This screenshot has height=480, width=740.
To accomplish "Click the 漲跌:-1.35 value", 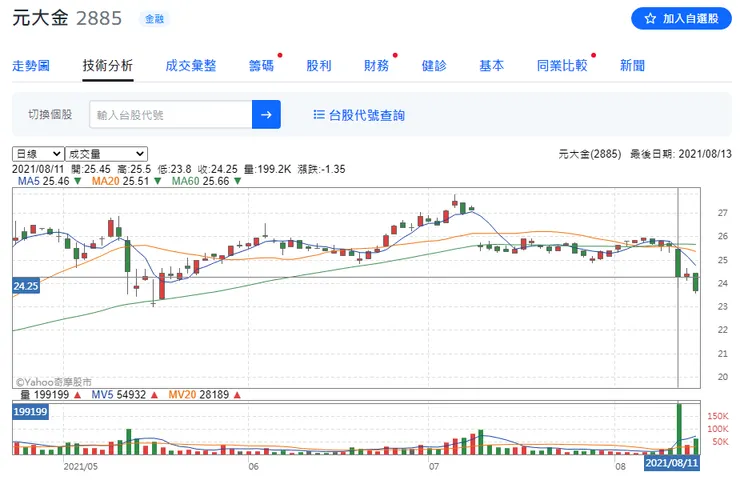I will [321, 169].
